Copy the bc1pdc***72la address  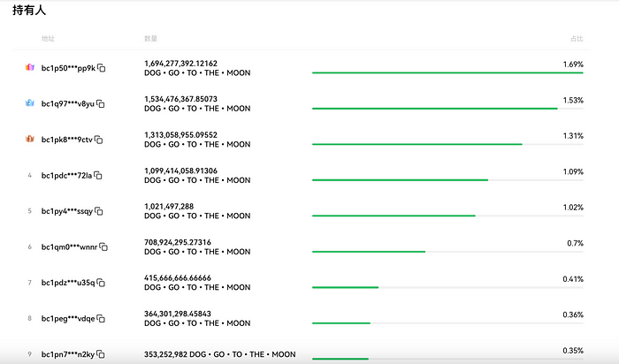98,176
